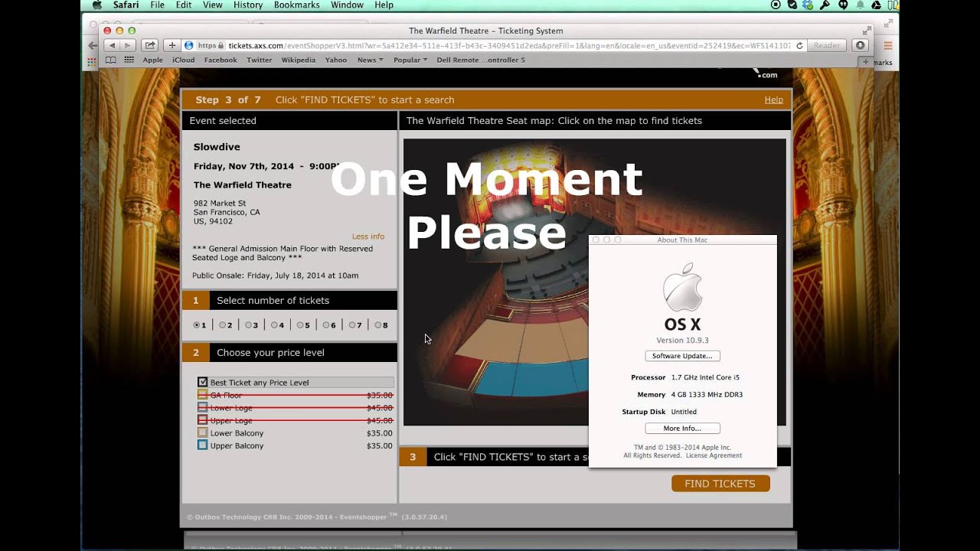This screenshot has width=980, height=551.
Task: Open the Bookmarks menu
Action: point(297,5)
